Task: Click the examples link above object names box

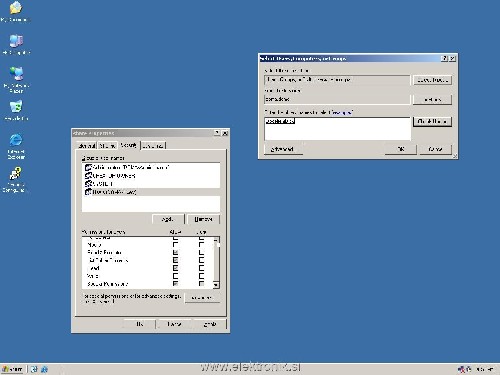Action: (x=341, y=113)
